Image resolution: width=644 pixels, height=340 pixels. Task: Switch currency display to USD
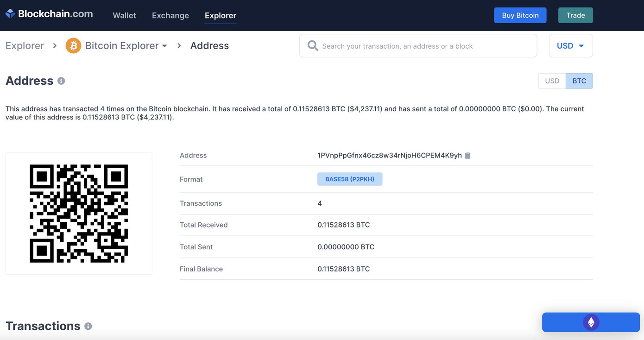click(551, 81)
